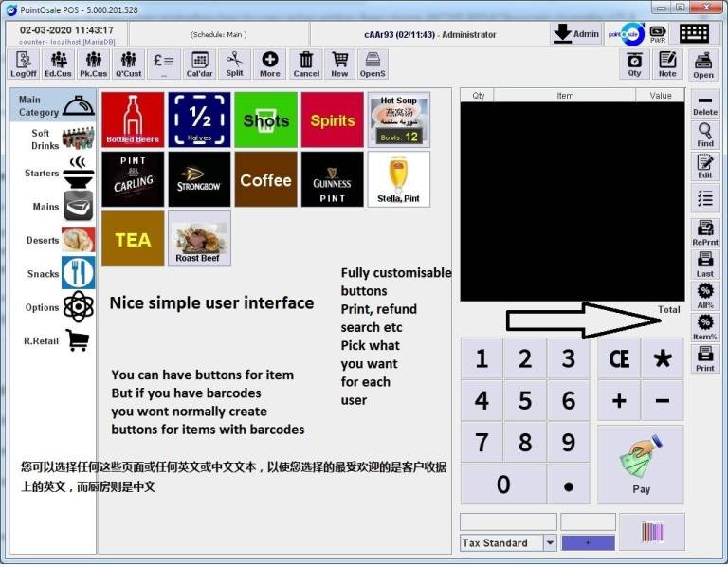This screenshot has width=728, height=567.
Task: Expand the Tax Standard dropdown arrow
Action: pyautogui.click(x=550, y=543)
